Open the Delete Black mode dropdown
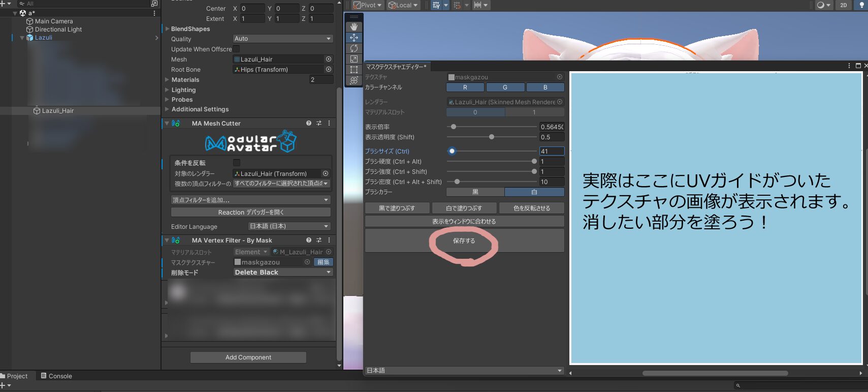The width and height of the screenshot is (868, 392). tap(282, 273)
